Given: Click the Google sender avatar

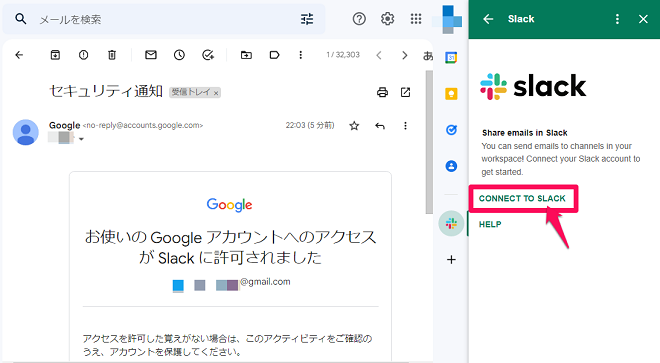Looking at the screenshot, I should pos(26,132).
